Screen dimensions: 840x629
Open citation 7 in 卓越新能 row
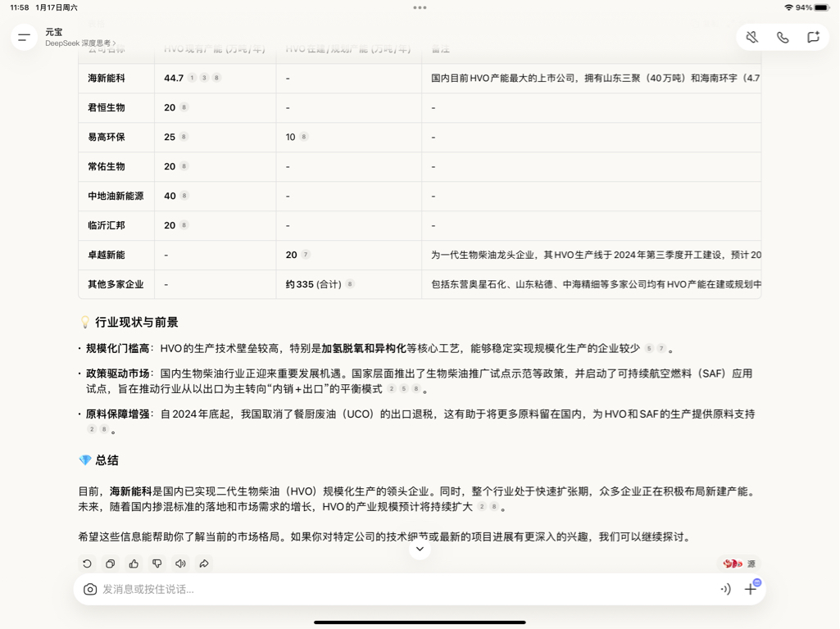tap(306, 254)
